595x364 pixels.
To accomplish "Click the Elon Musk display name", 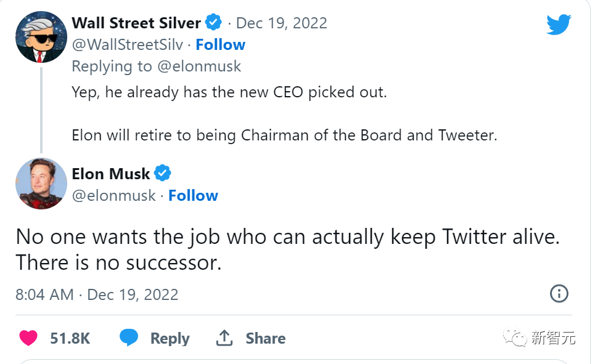I will tap(111, 174).
